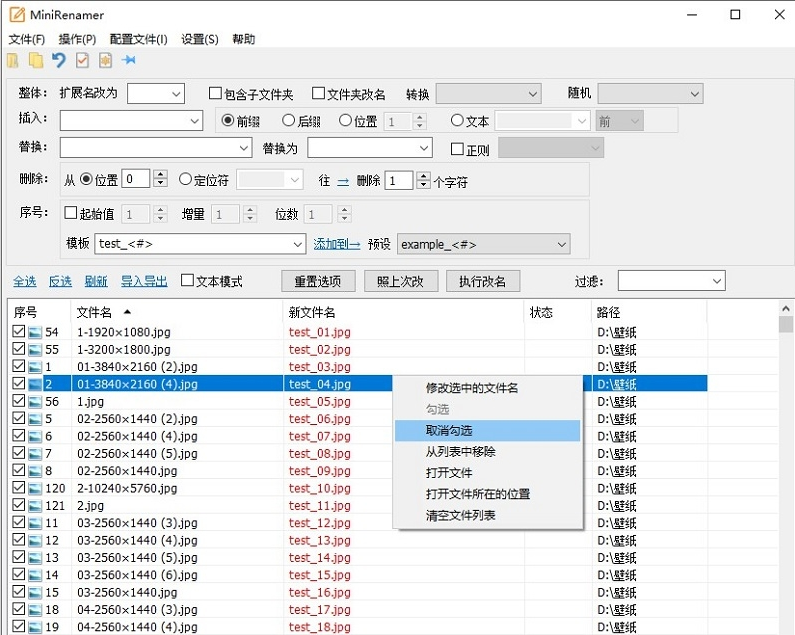Click the 添加到 link
Image resolution: width=795 pixels, height=635 pixels.
337,244
